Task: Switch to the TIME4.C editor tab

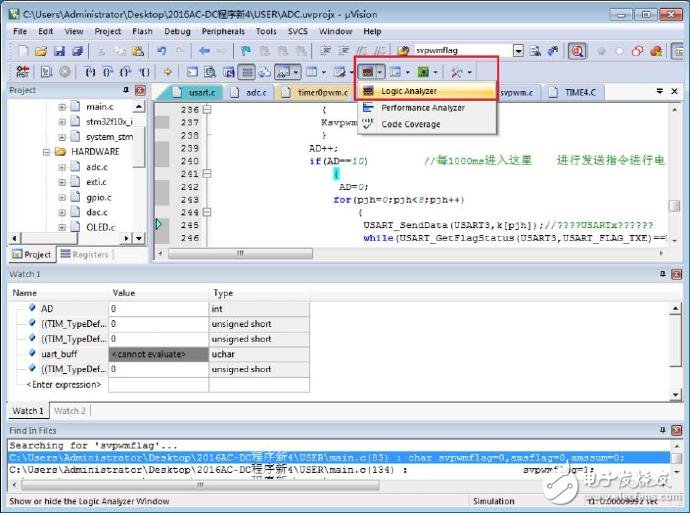Action: click(x=575, y=92)
